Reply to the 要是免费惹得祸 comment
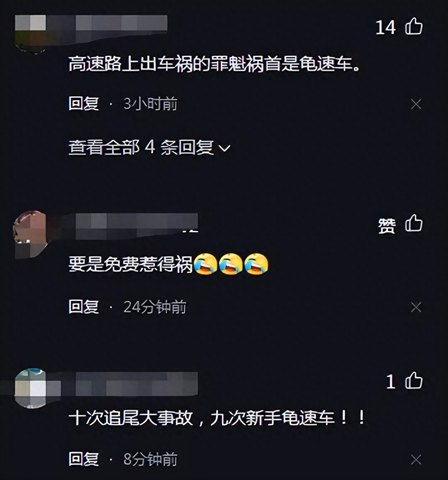This screenshot has width=448, height=480. [84, 307]
